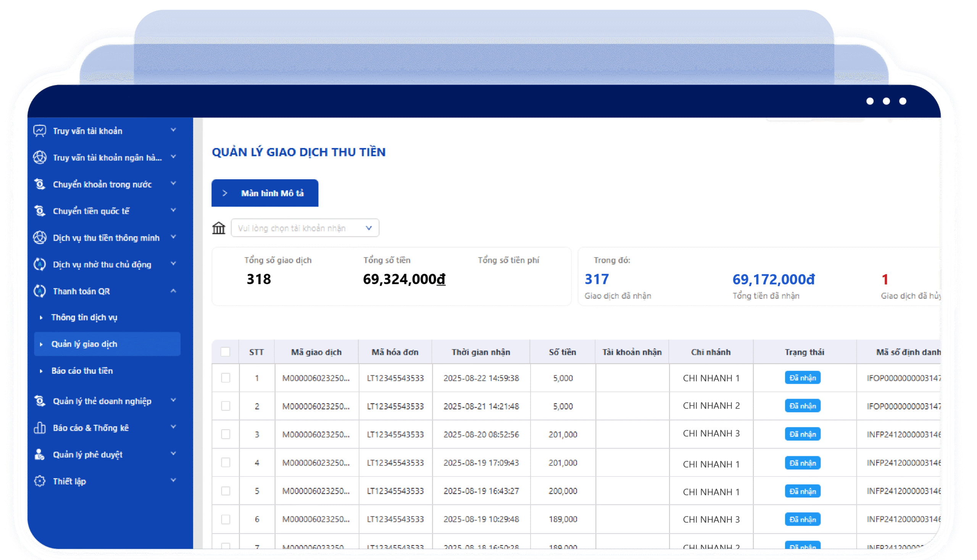Open Báo cáo thu tiền submenu item
The image size is (977, 560).
82,371
